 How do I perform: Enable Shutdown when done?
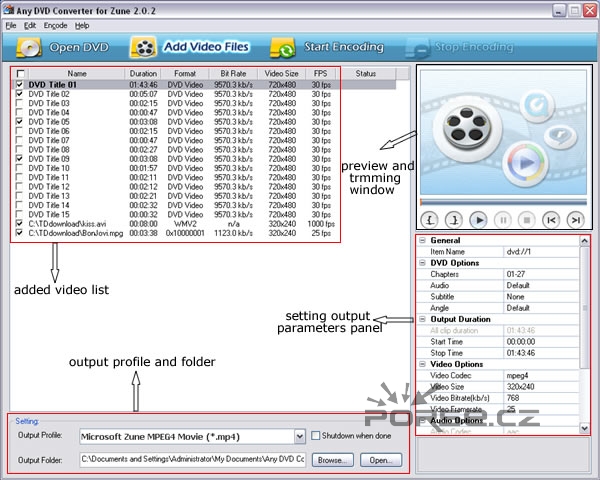pos(316,436)
